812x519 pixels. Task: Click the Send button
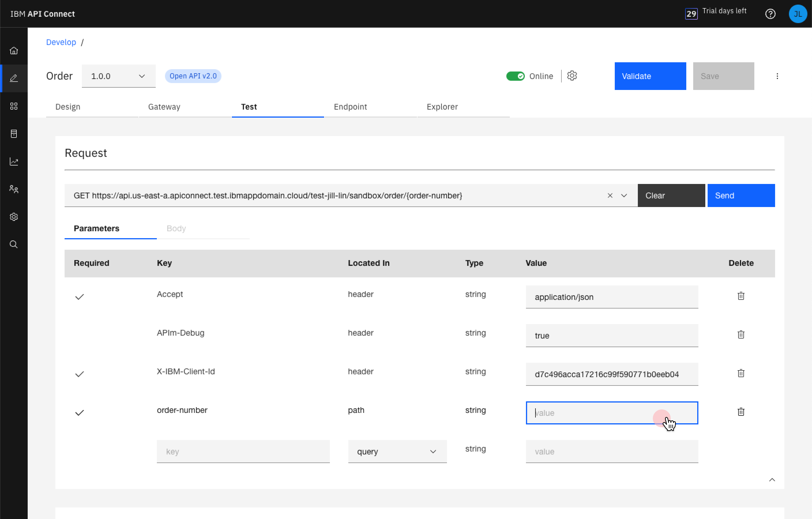click(741, 195)
